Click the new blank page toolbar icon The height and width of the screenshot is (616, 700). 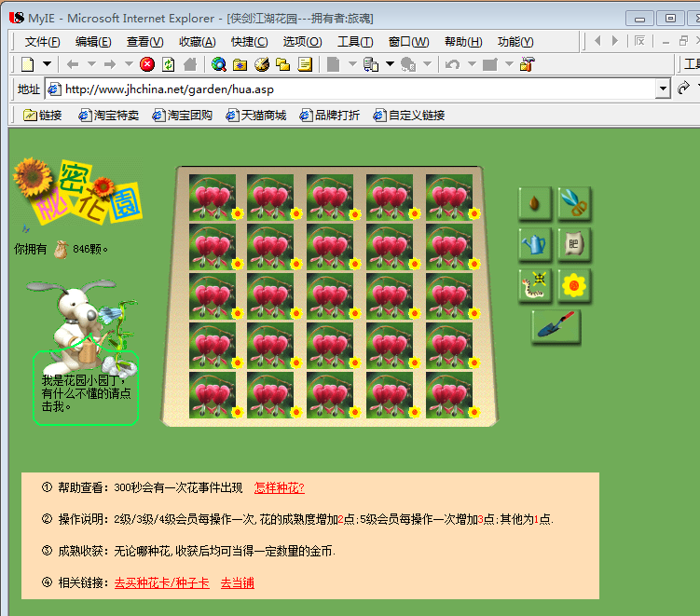click(28, 64)
